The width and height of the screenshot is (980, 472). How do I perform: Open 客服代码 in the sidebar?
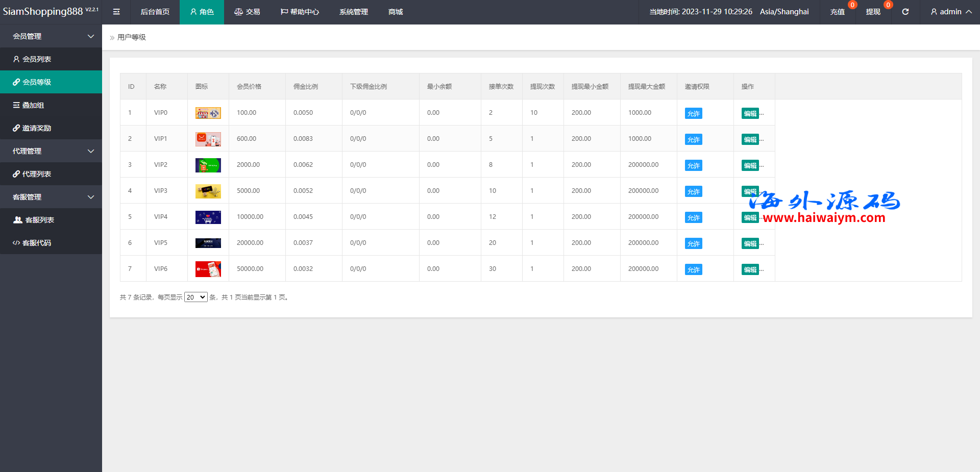click(37, 243)
